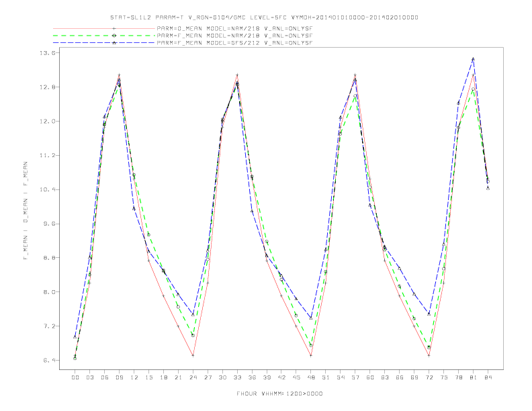Click x-axis tick label 45
This screenshot has width=532, height=411.
coord(296,377)
